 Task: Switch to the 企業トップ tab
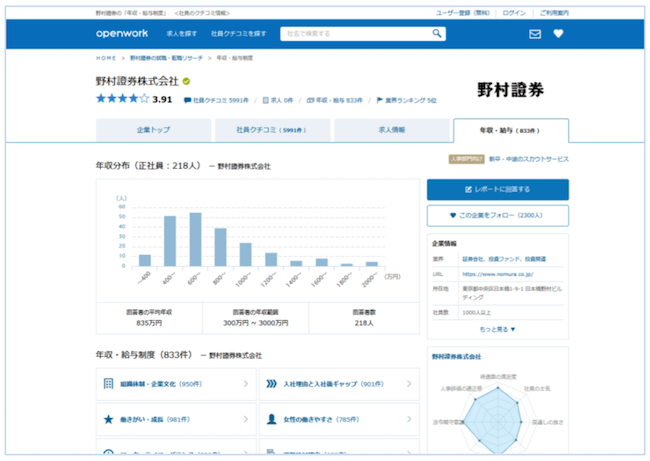153,131
